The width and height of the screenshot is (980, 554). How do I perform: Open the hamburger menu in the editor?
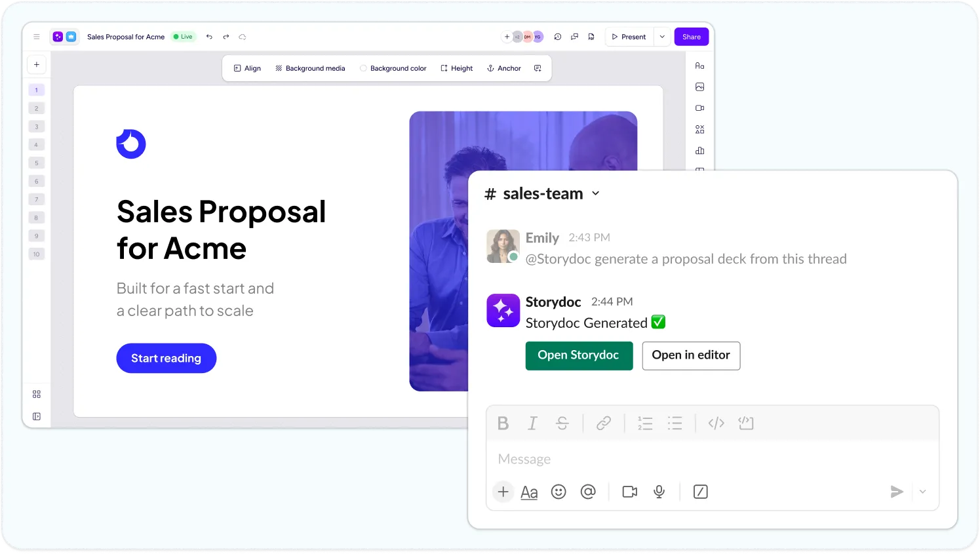tap(37, 37)
